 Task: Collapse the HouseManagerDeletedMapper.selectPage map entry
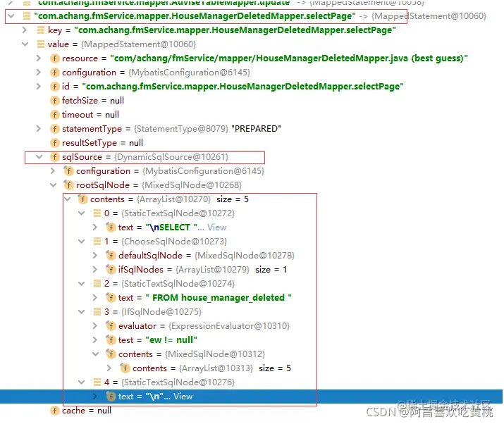[x=11, y=15]
